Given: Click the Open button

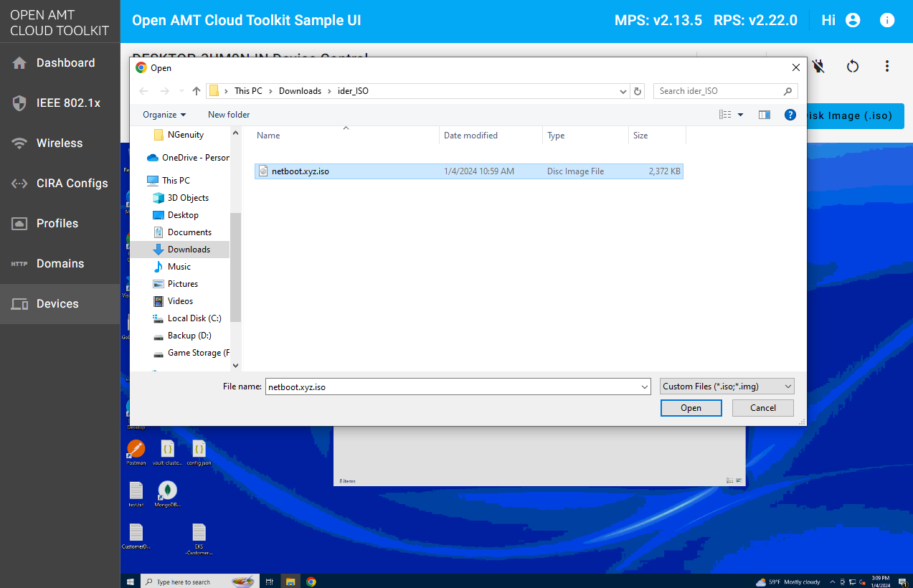Looking at the screenshot, I should click(x=691, y=408).
